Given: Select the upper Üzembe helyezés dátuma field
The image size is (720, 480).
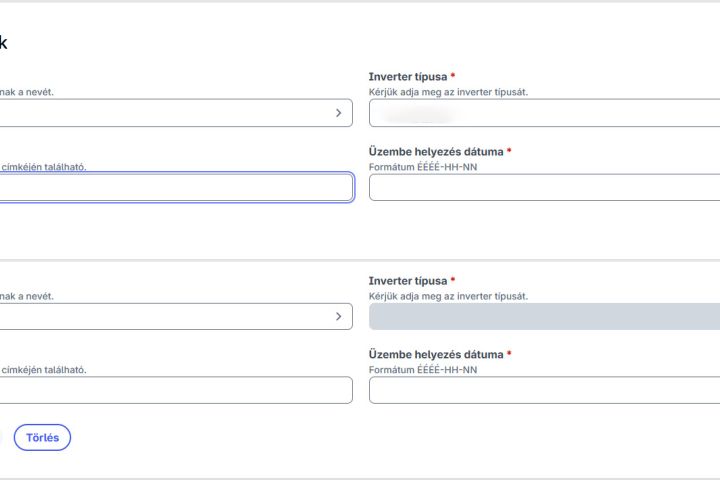Looking at the screenshot, I should click(x=544, y=188).
